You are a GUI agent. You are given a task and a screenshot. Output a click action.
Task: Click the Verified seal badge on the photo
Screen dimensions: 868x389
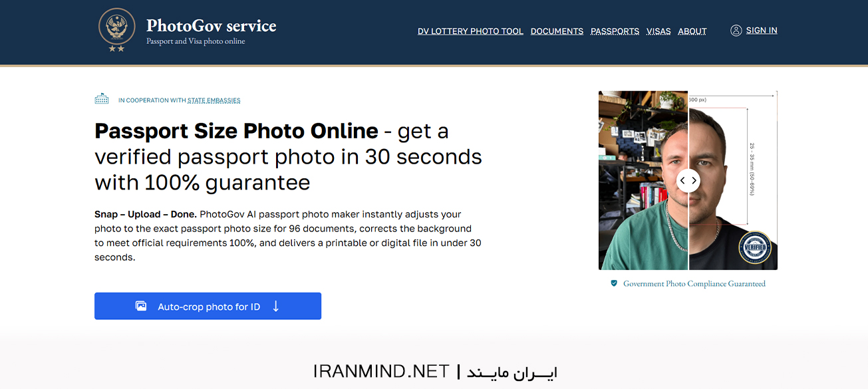(755, 248)
